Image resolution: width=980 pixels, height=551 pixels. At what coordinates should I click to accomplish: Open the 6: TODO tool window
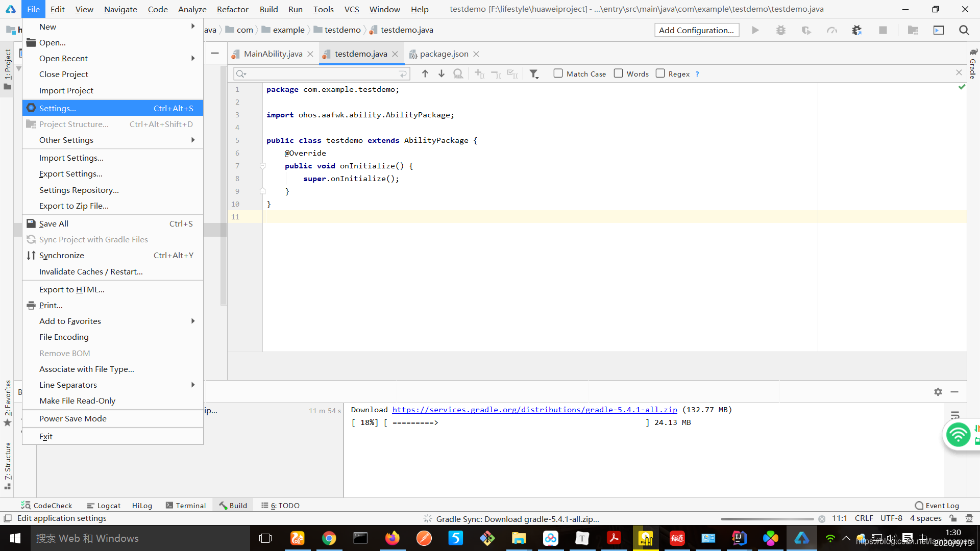[x=280, y=506]
